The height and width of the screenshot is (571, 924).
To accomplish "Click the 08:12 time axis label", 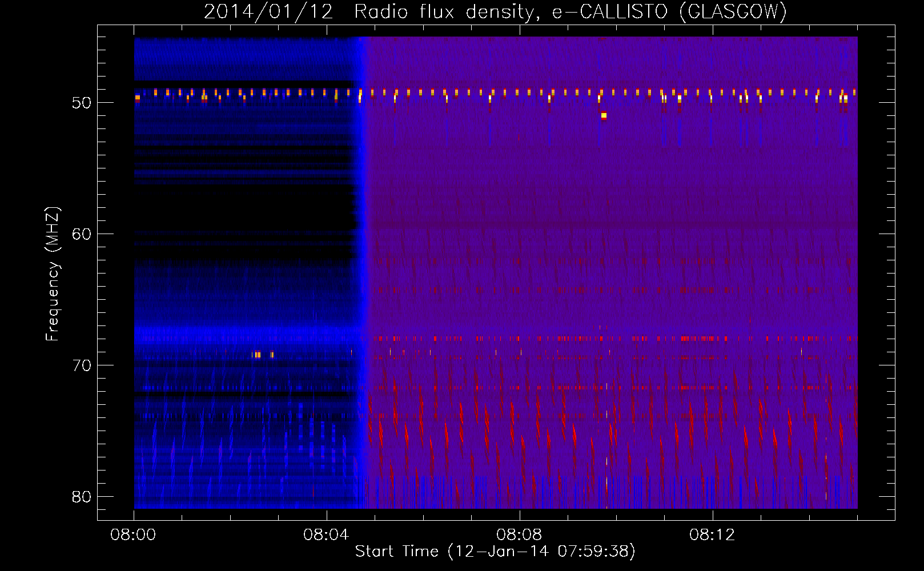I will coord(712,535).
